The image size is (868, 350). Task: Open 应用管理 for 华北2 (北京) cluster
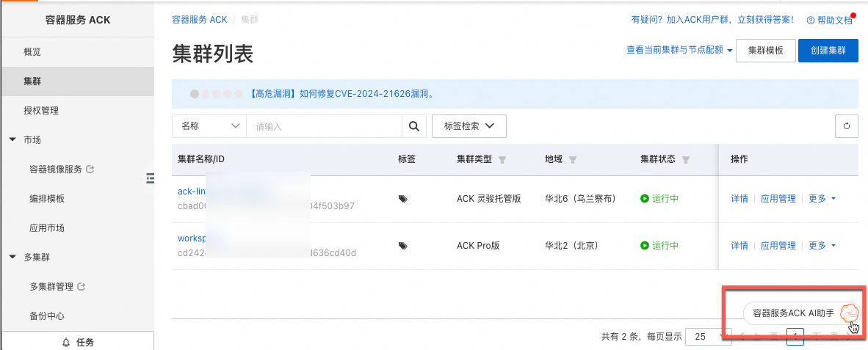click(778, 246)
